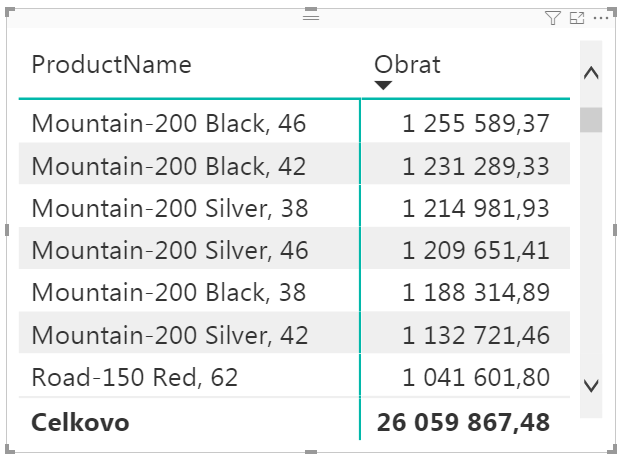Select the Mountain-200 Black, 42 row
The height and width of the screenshot is (456, 619).
pos(169,165)
